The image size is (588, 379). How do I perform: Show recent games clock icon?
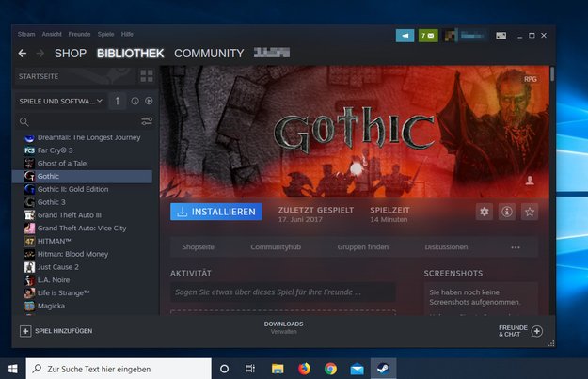coord(135,101)
